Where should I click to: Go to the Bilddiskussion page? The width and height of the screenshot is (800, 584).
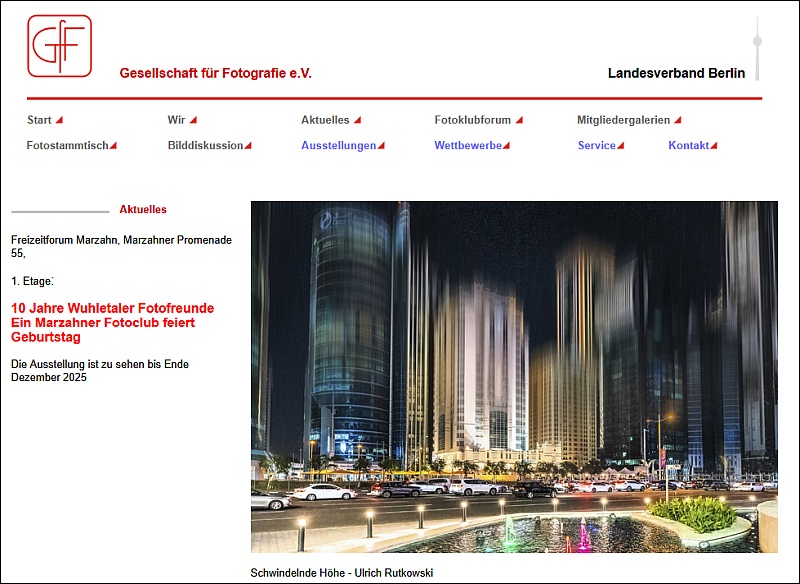tap(205, 146)
